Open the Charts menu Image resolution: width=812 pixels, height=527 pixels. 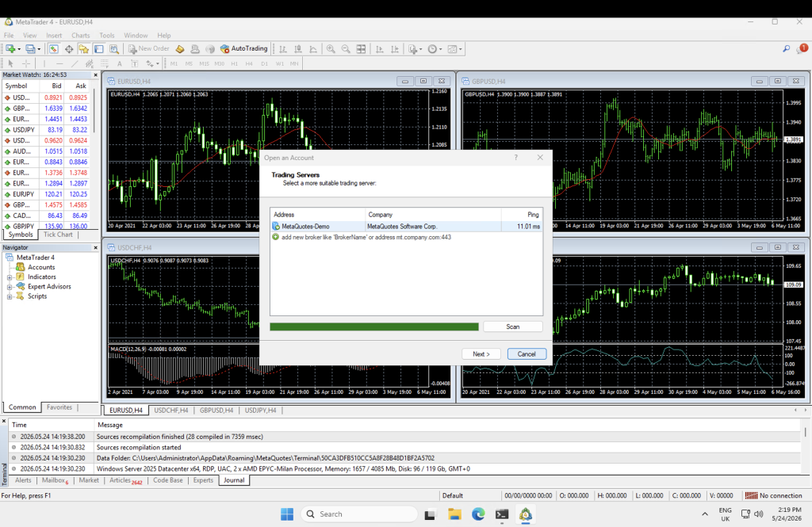(x=80, y=35)
